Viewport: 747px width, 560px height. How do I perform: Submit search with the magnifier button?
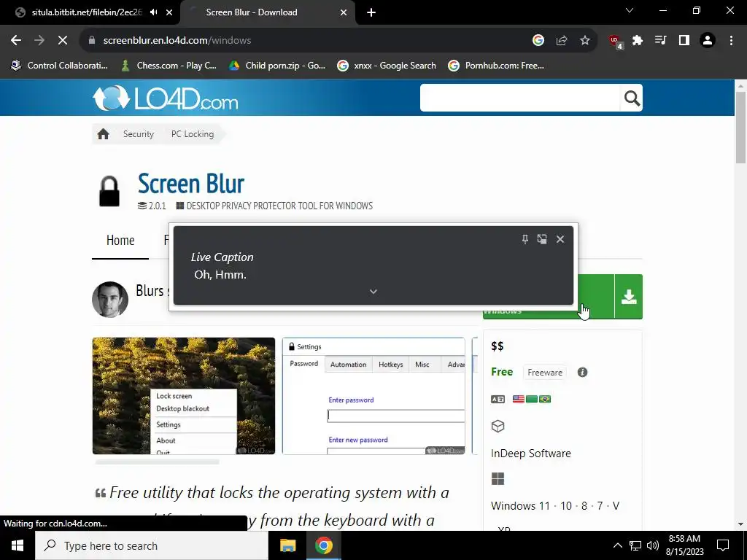tap(632, 98)
